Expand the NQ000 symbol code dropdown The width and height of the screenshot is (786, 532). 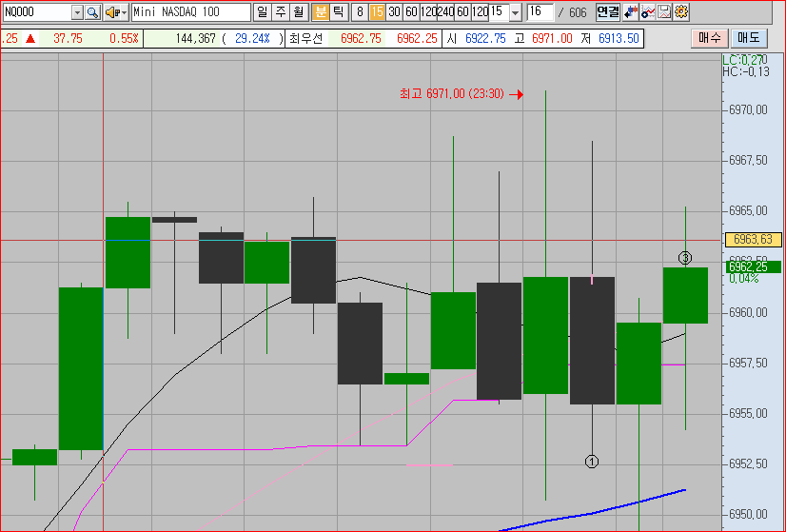77,12
